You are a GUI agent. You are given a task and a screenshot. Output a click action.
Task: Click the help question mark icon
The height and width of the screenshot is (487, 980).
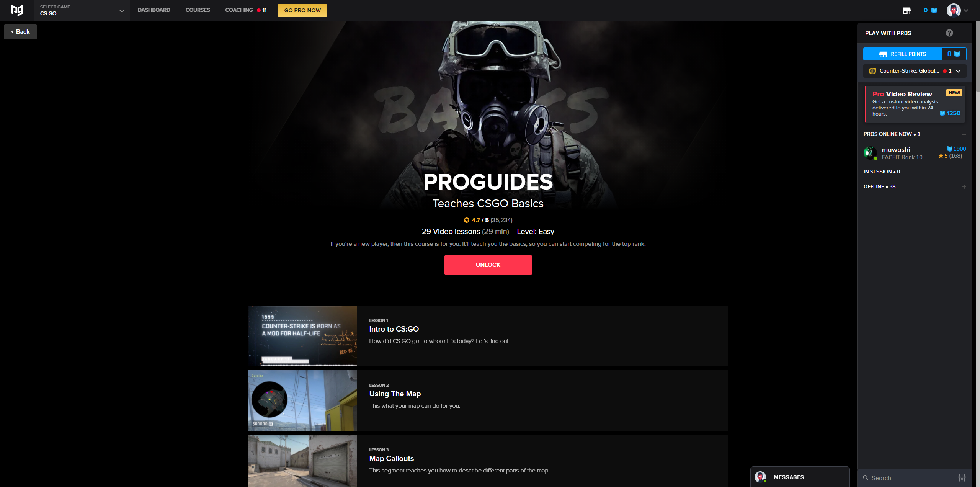(x=949, y=33)
